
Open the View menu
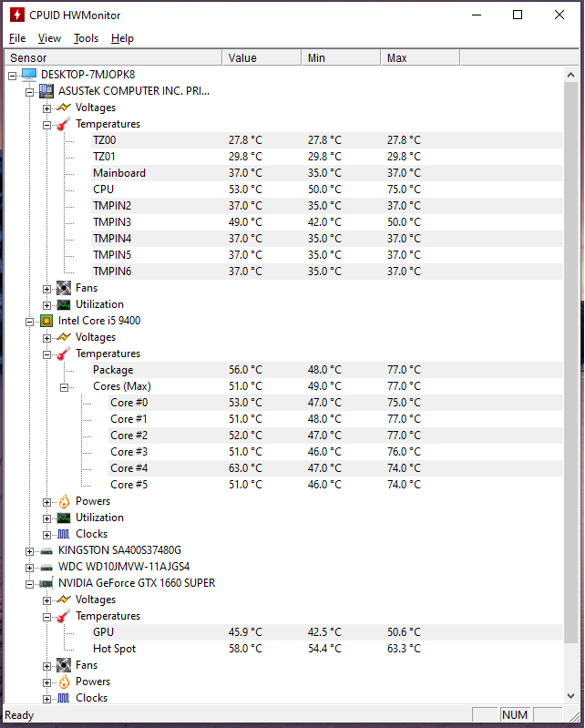pos(49,38)
